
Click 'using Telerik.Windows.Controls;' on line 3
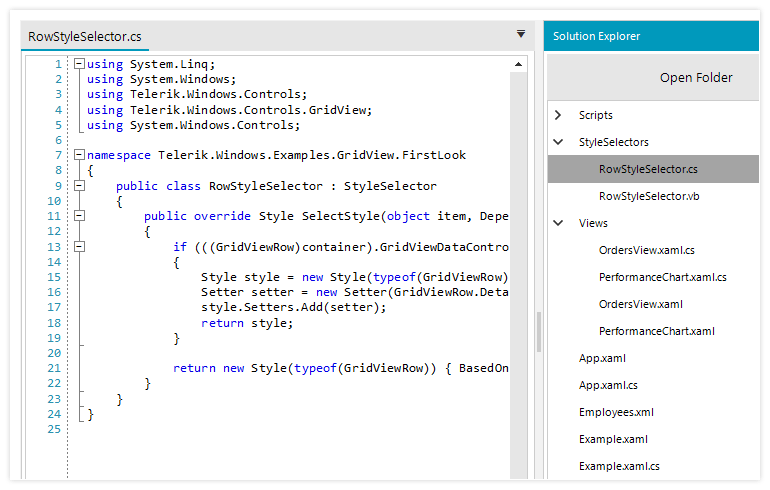[197, 94]
